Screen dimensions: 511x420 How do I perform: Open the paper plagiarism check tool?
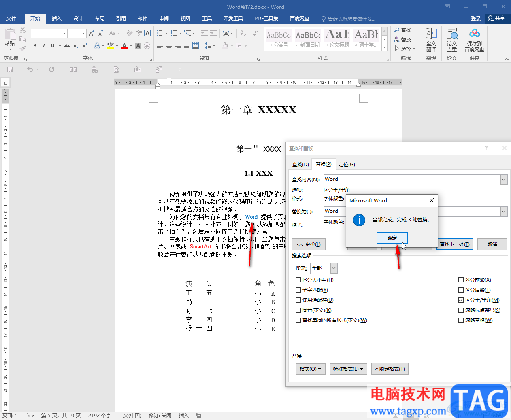pyautogui.click(x=452, y=40)
